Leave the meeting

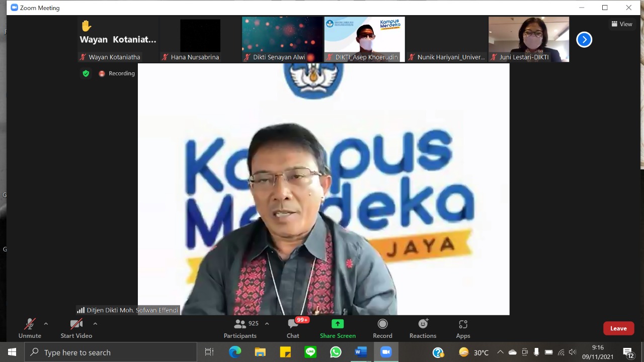click(618, 328)
